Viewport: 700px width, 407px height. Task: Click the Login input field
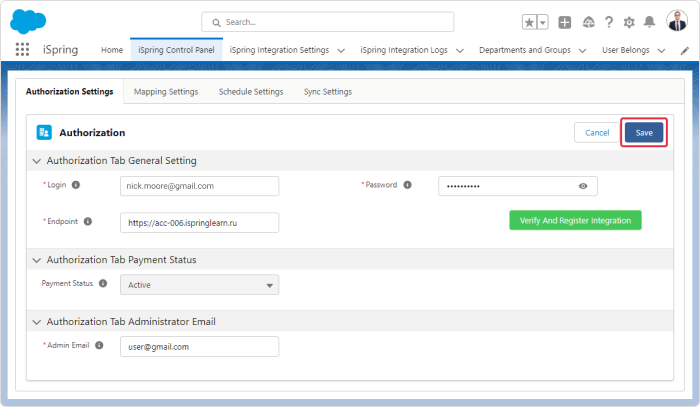pos(200,186)
